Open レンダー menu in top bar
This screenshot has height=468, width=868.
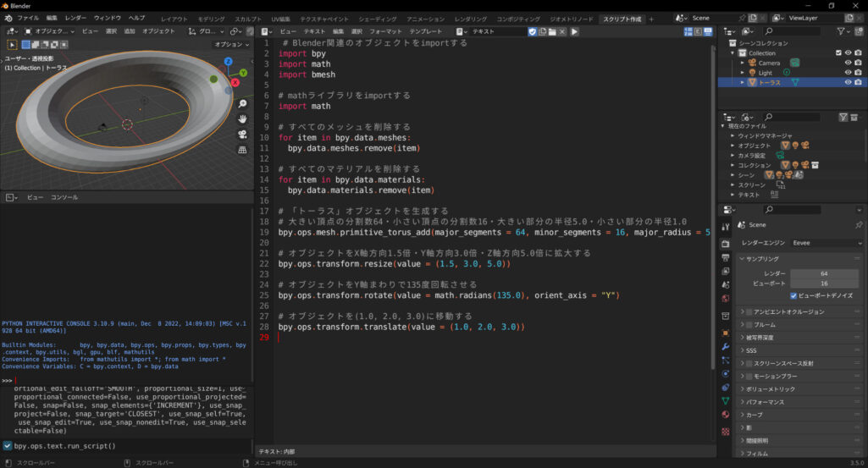76,19
